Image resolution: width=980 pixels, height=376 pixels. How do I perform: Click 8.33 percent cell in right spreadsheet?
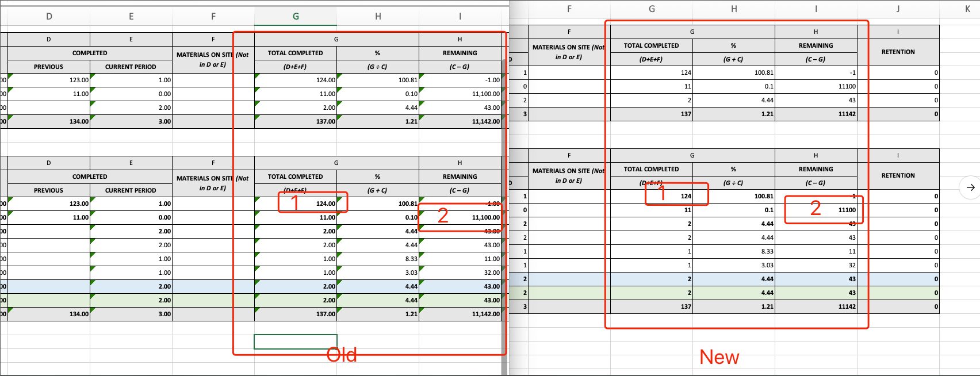coord(734,251)
